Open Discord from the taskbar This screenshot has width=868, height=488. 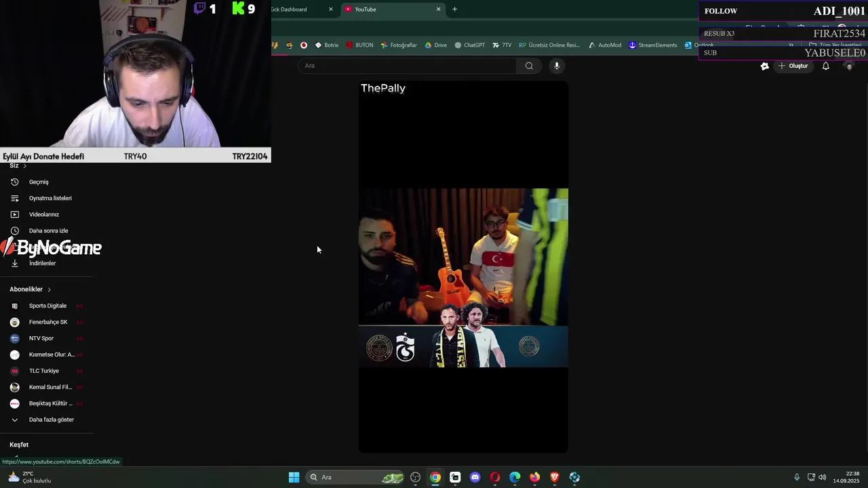tap(475, 477)
